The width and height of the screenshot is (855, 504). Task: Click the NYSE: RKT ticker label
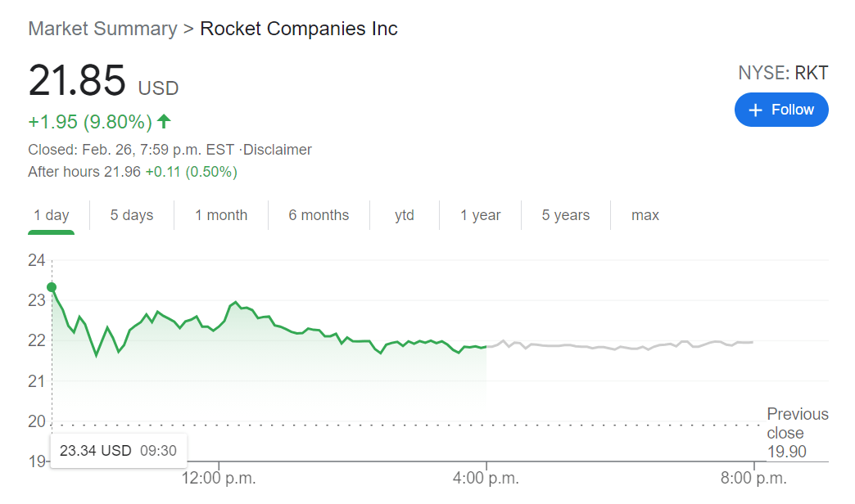tap(783, 72)
